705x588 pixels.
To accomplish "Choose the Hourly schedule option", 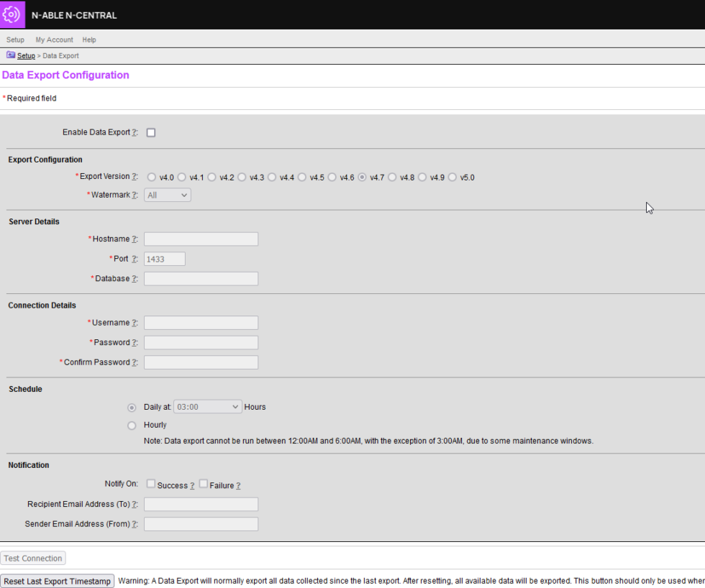I will coord(132,426).
